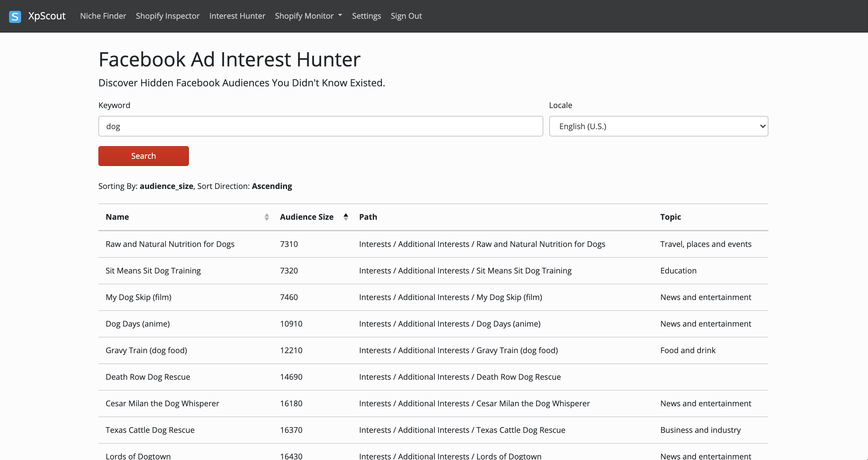Viewport: 868px width, 460px height.
Task: Click News and entertainment in Cesar Milan row
Action: click(706, 403)
